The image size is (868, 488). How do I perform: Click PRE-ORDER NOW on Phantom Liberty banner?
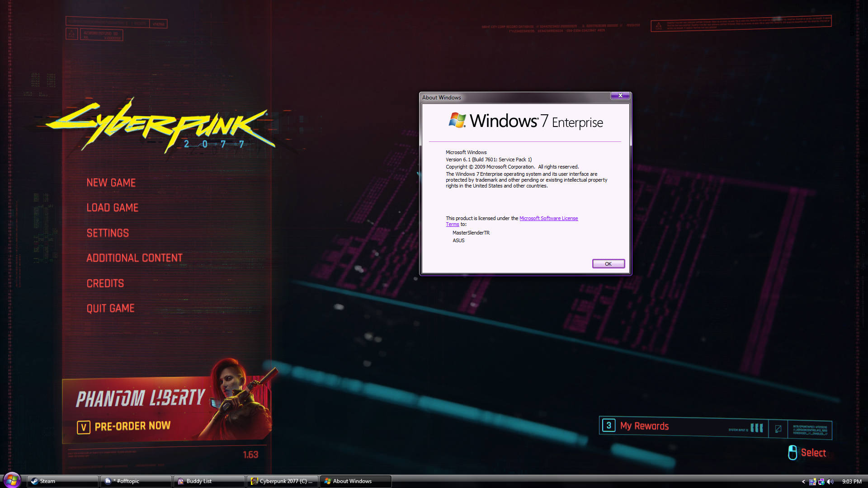pos(132,426)
